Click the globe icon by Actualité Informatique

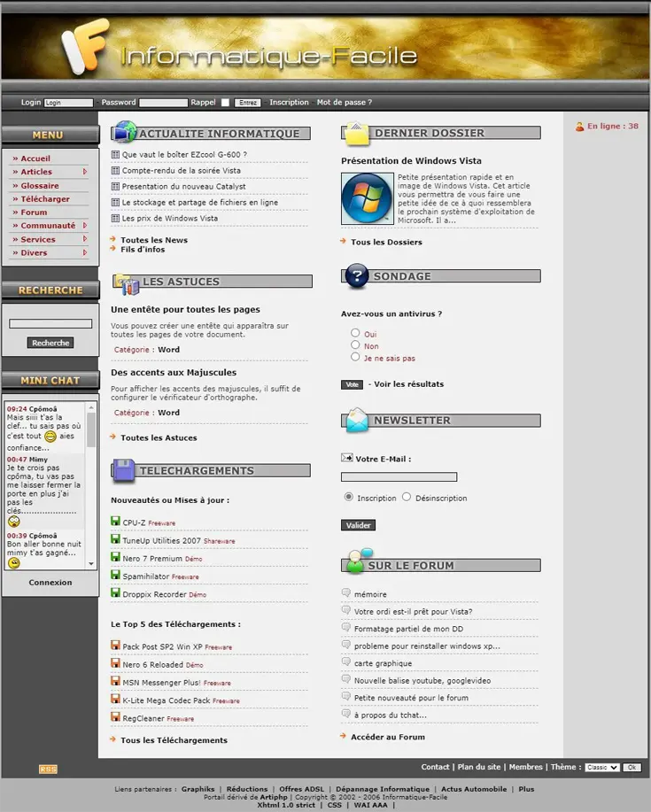click(125, 132)
